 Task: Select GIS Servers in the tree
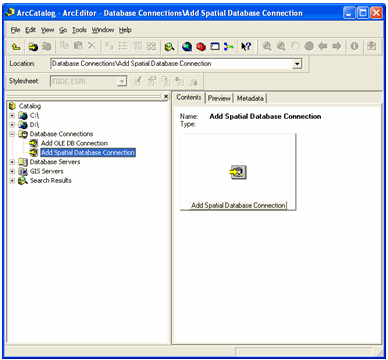pos(46,171)
